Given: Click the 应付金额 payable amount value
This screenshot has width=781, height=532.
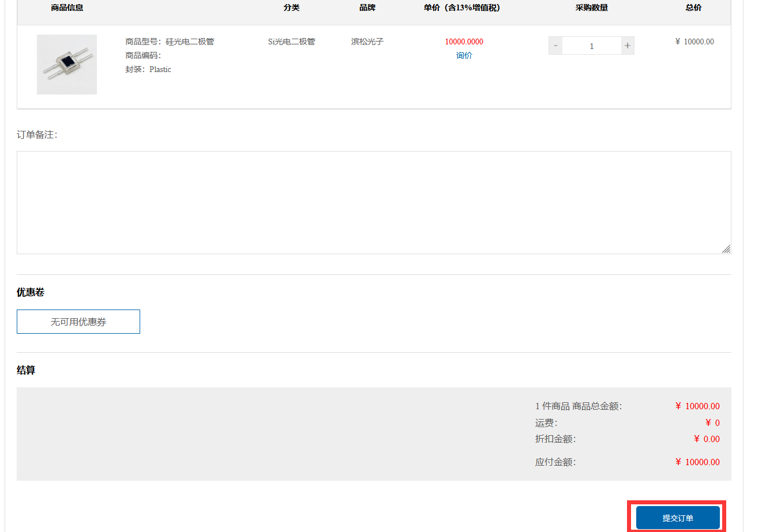Looking at the screenshot, I should coord(697,462).
